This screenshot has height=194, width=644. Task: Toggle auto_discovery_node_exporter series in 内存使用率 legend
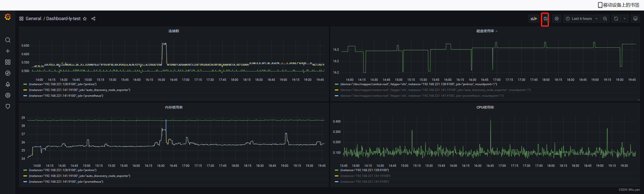tap(79, 176)
